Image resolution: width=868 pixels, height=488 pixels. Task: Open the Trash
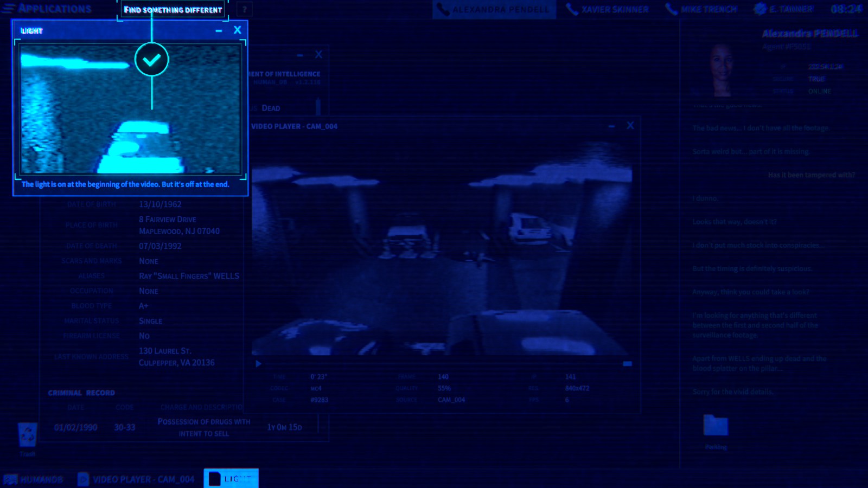tap(26, 434)
